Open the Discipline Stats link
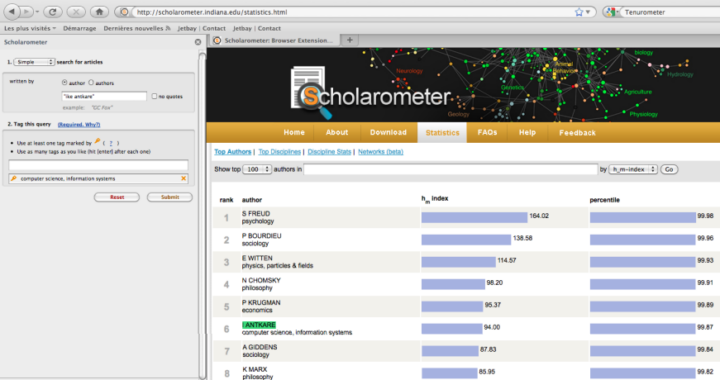This screenshot has width=720, height=380. pos(329,151)
